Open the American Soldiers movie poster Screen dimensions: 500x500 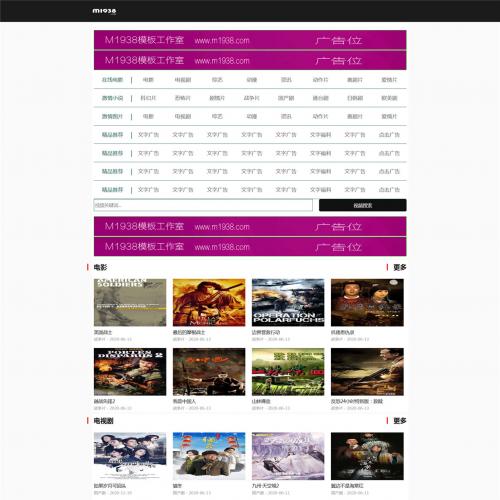click(130, 302)
